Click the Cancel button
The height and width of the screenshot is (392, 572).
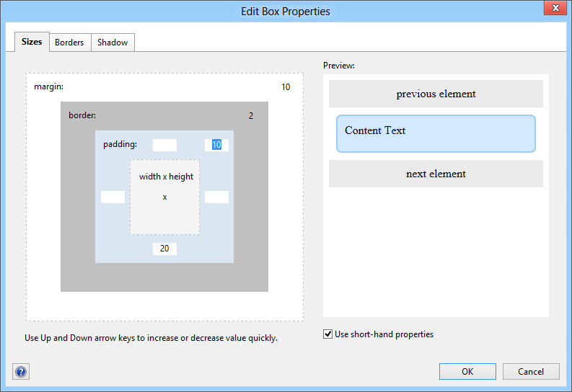click(531, 372)
